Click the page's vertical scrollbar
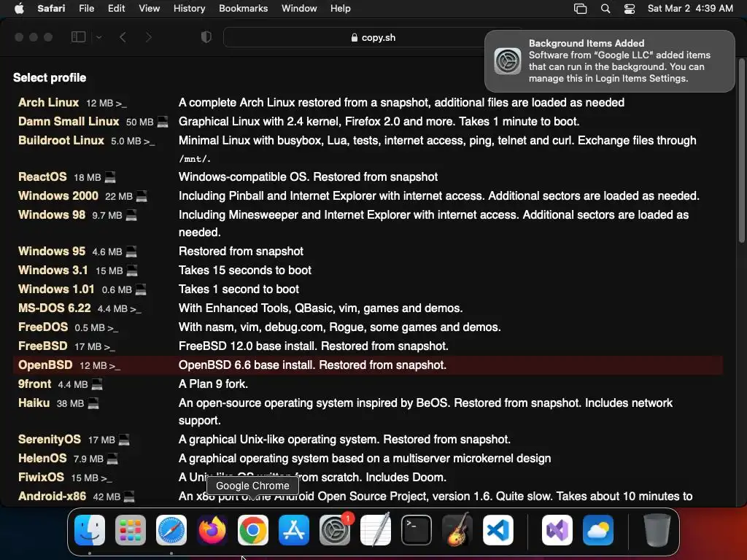The width and height of the screenshot is (747, 560). (x=741, y=150)
